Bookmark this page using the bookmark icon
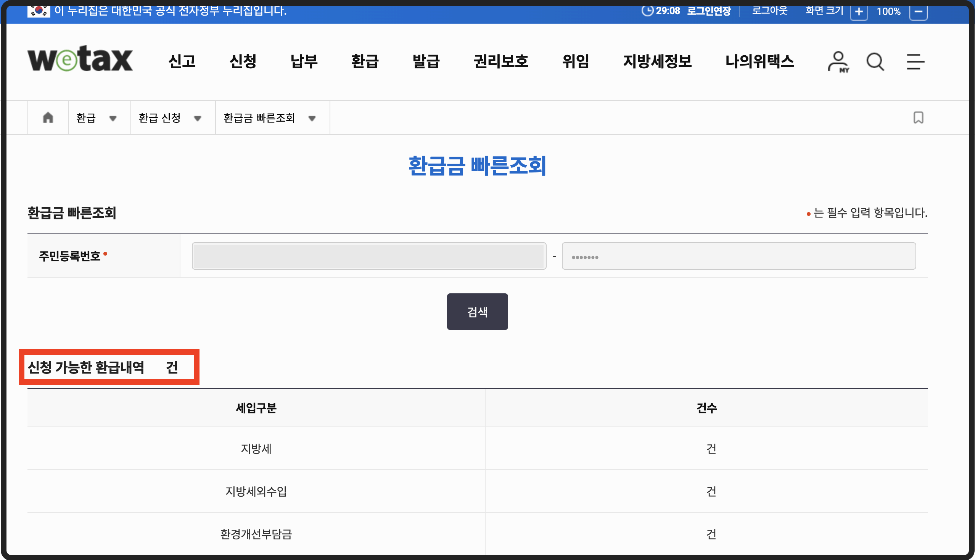Viewport: 975px width, 560px height. [x=918, y=117]
